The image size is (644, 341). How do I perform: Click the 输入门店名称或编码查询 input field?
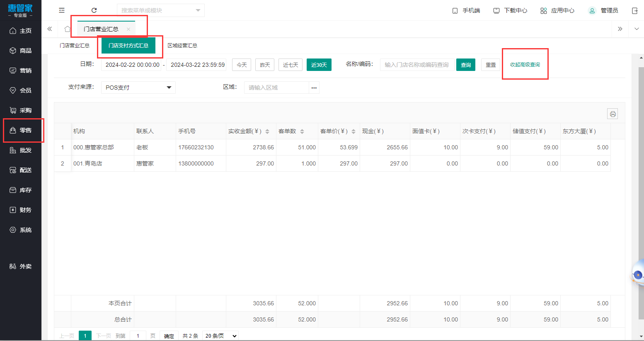[417, 65]
